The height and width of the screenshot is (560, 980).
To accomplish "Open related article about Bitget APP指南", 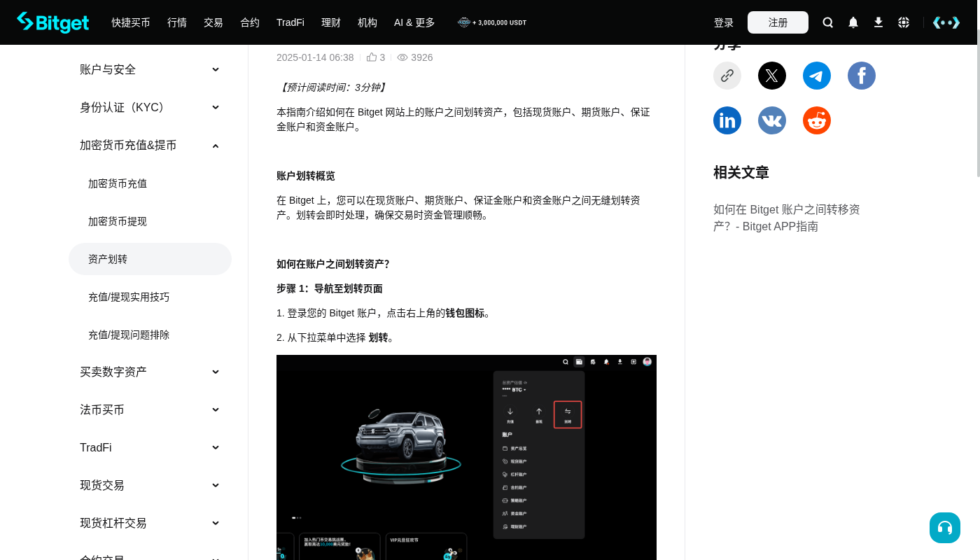I will [787, 218].
